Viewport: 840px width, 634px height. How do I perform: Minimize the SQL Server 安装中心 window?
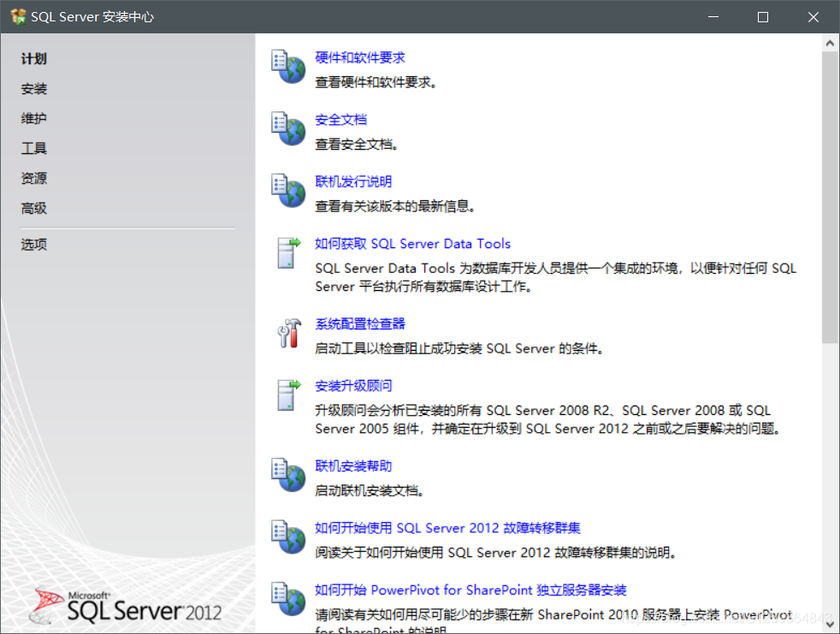tap(713, 16)
